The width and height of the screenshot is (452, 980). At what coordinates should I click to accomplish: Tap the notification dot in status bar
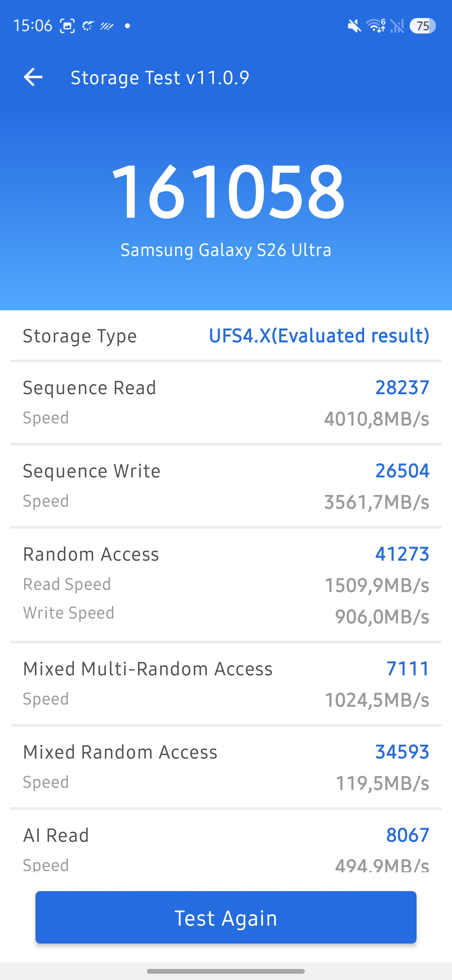128,26
